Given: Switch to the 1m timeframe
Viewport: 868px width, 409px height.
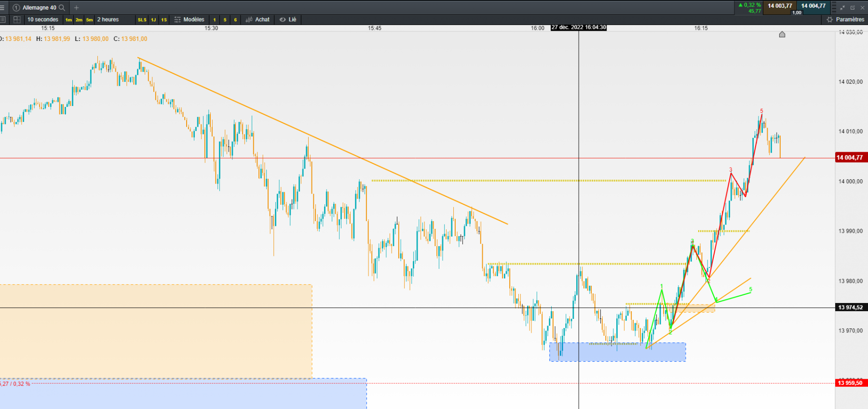Looking at the screenshot, I should 68,20.
